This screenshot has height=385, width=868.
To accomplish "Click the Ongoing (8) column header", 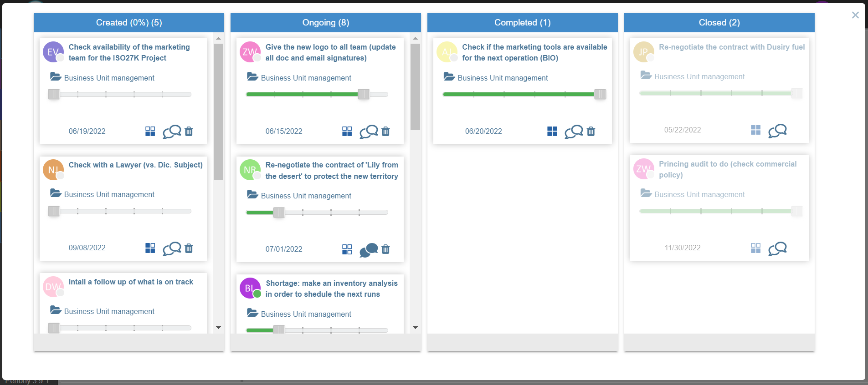I will pos(325,23).
